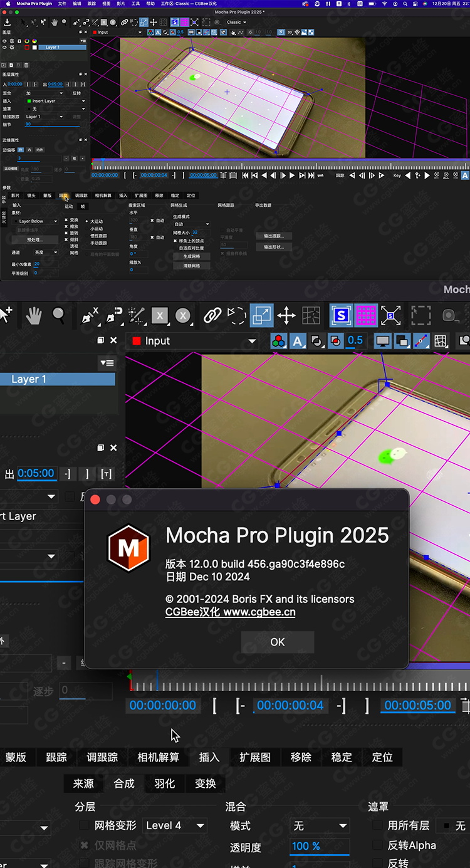Enable the 网格变形 checkbox in 分层 section
The height and width of the screenshot is (868, 470).
[84, 825]
